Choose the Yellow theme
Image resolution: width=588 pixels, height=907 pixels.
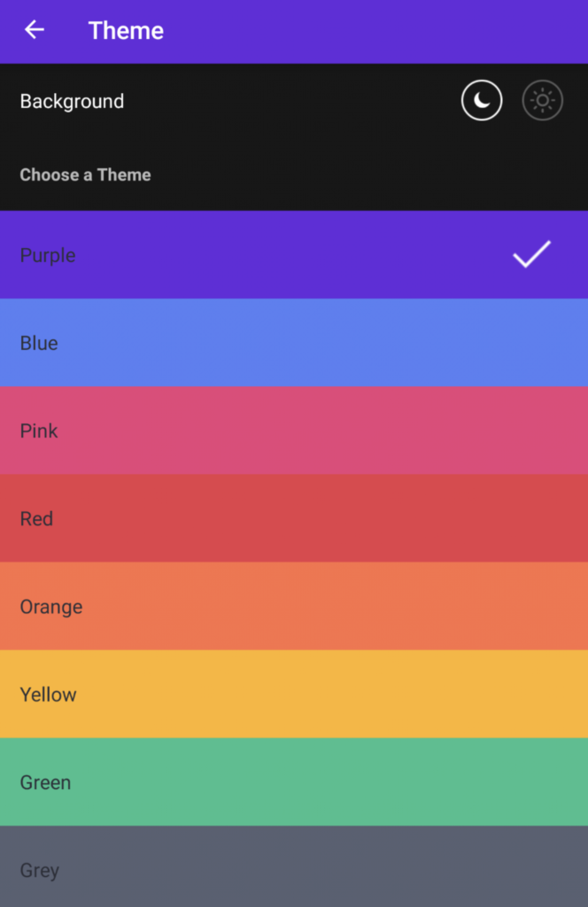click(294, 694)
